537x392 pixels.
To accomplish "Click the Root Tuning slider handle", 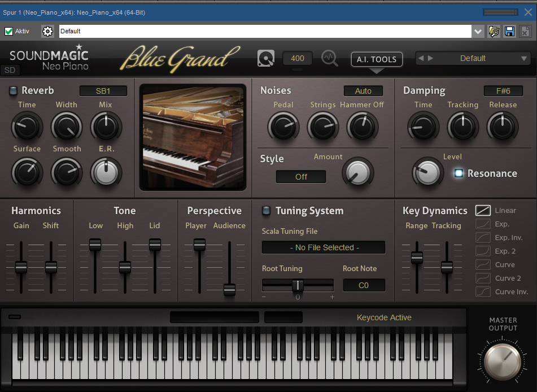I will (298, 285).
